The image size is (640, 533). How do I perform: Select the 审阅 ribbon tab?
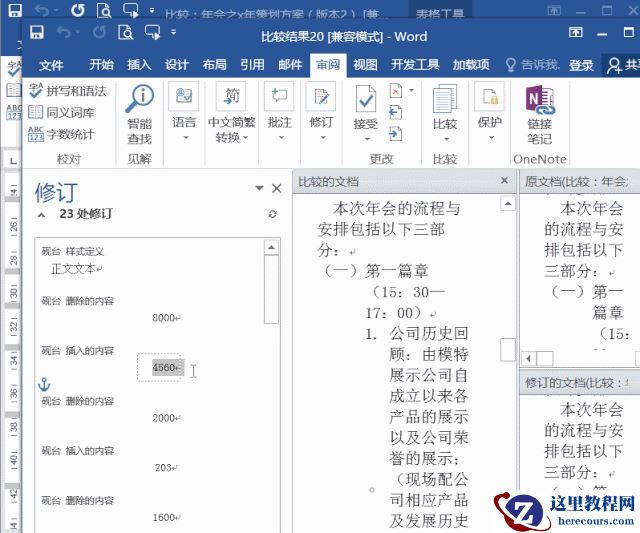tap(328, 64)
